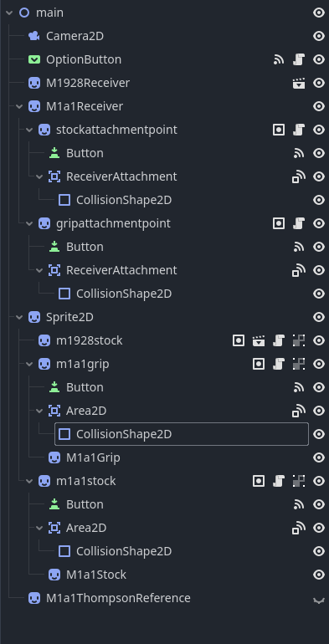329x644 pixels.
Task: Collapse the m1a1stock node children
Action: 29,481
